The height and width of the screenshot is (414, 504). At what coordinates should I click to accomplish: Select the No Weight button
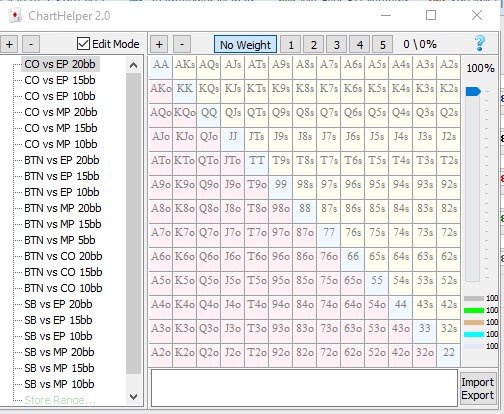coord(245,44)
